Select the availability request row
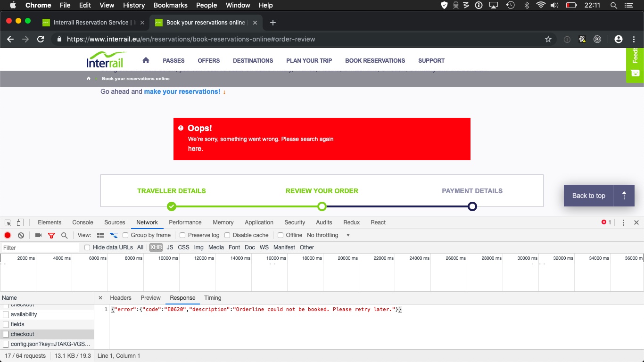The height and width of the screenshot is (362, 644). point(47,314)
